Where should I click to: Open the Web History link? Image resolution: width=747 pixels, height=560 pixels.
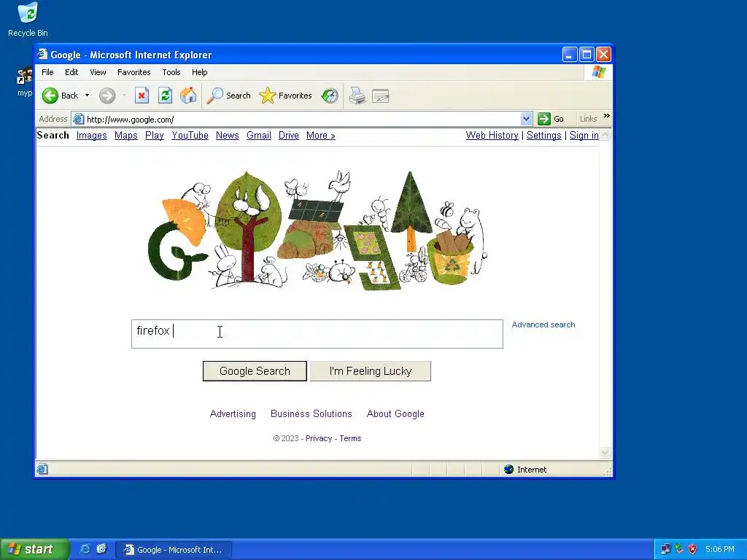click(492, 135)
